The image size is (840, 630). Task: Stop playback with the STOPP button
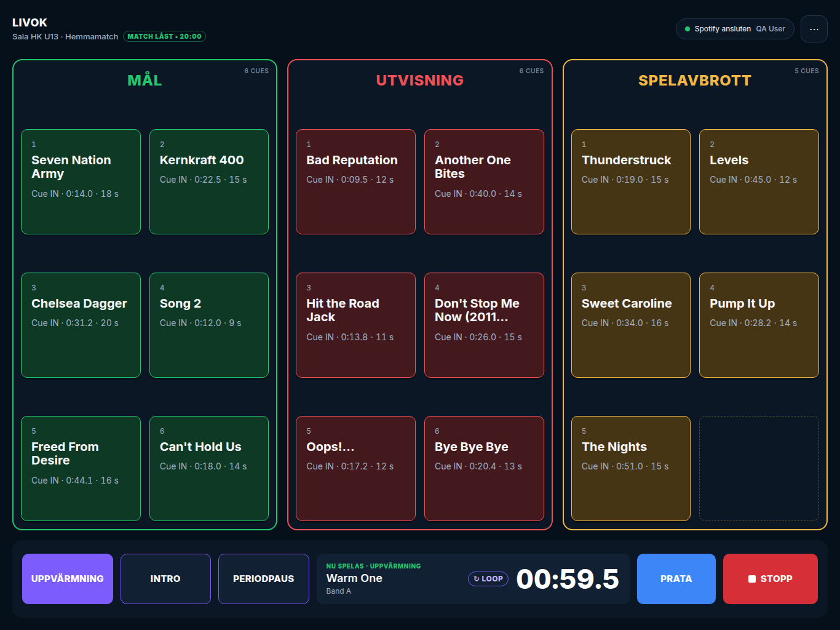click(771, 579)
